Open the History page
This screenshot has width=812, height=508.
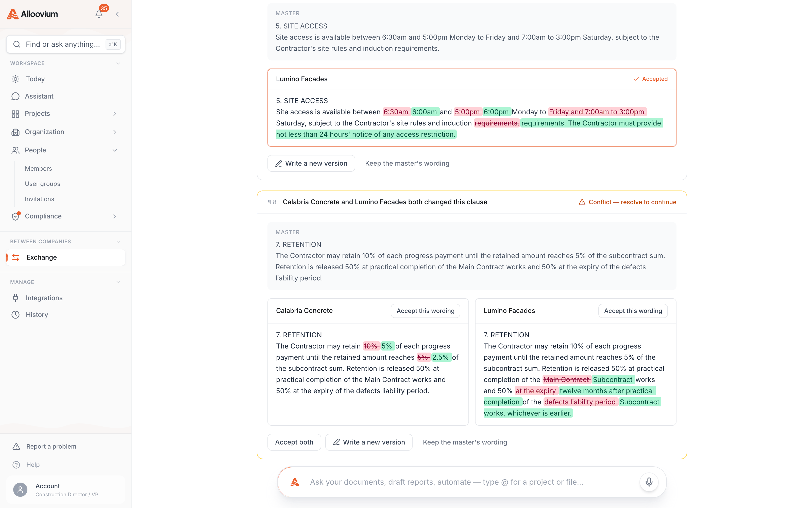[x=65, y=315]
